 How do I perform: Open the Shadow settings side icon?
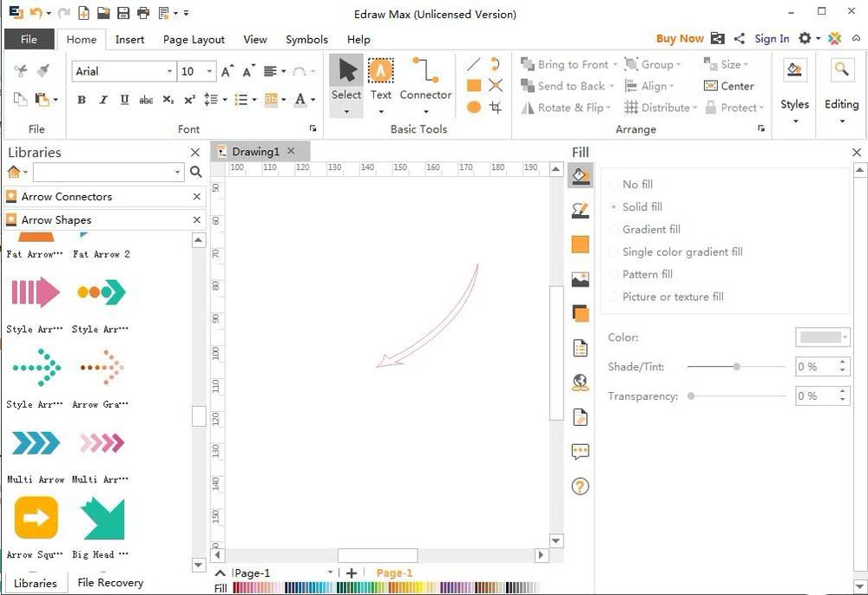tap(581, 313)
